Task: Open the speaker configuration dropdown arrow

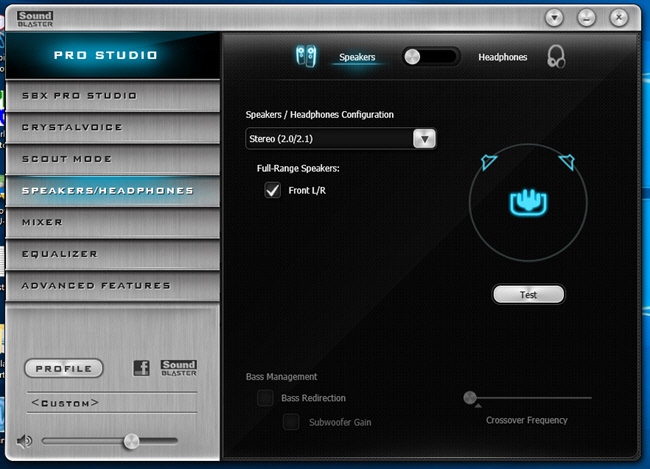Action: coord(424,139)
